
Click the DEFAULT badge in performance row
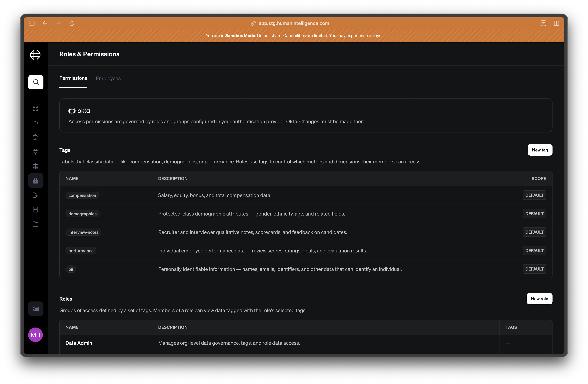click(534, 251)
